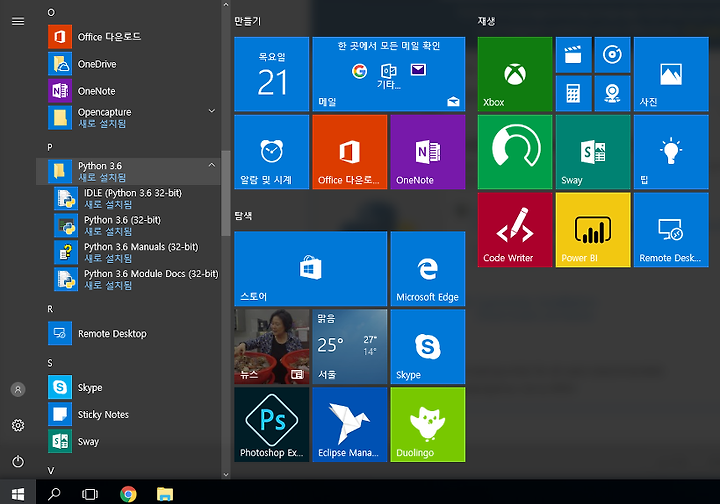Image resolution: width=720 pixels, height=504 pixels.
Task: Click the letter P section header
Action: click(50, 147)
